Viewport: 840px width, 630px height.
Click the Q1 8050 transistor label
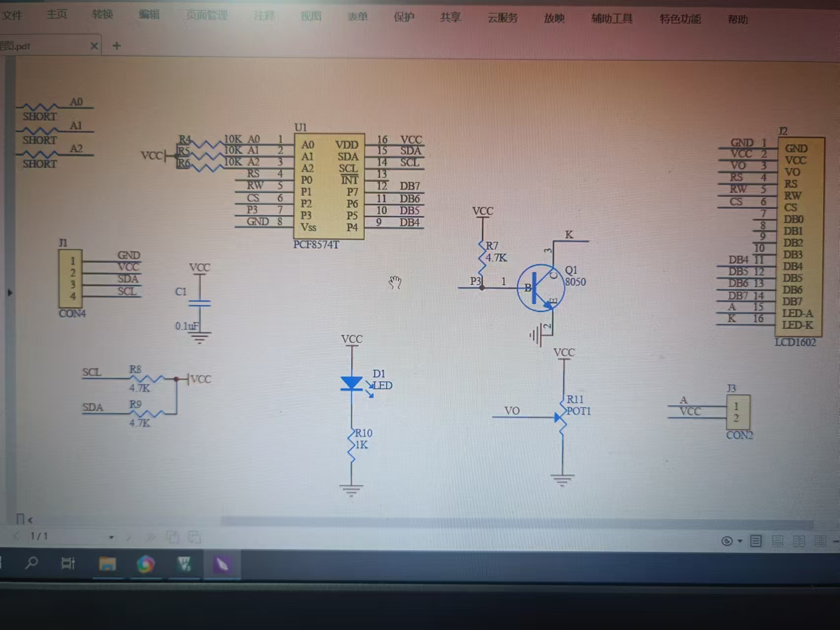pyautogui.click(x=575, y=276)
